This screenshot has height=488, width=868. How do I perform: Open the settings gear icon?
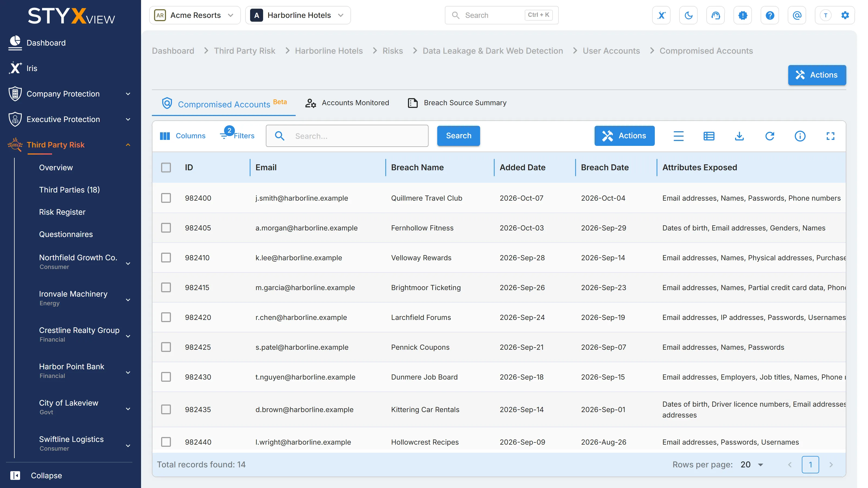(845, 15)
